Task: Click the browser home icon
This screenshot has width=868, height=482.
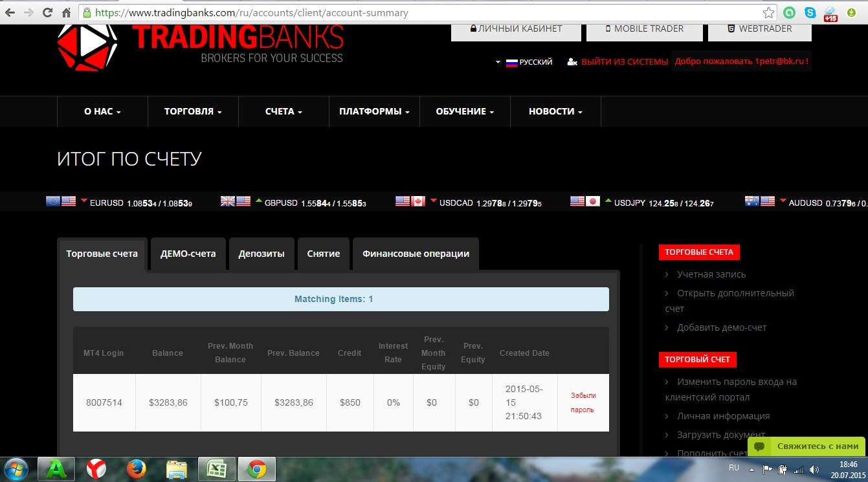Action: (66, 12)
